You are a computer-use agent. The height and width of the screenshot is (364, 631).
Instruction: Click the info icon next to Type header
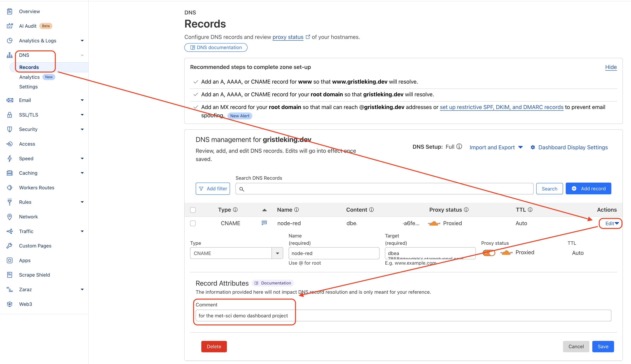[235, 210]
